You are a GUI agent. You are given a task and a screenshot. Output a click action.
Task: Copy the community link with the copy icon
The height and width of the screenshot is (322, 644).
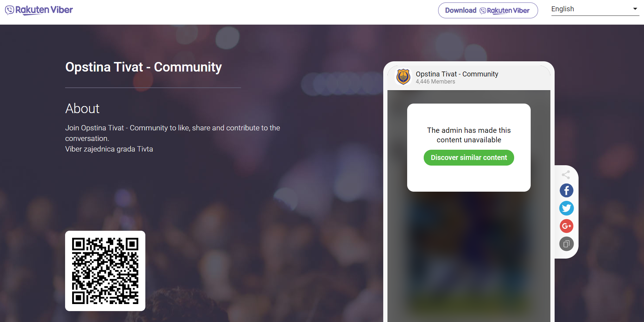point(567,244)
